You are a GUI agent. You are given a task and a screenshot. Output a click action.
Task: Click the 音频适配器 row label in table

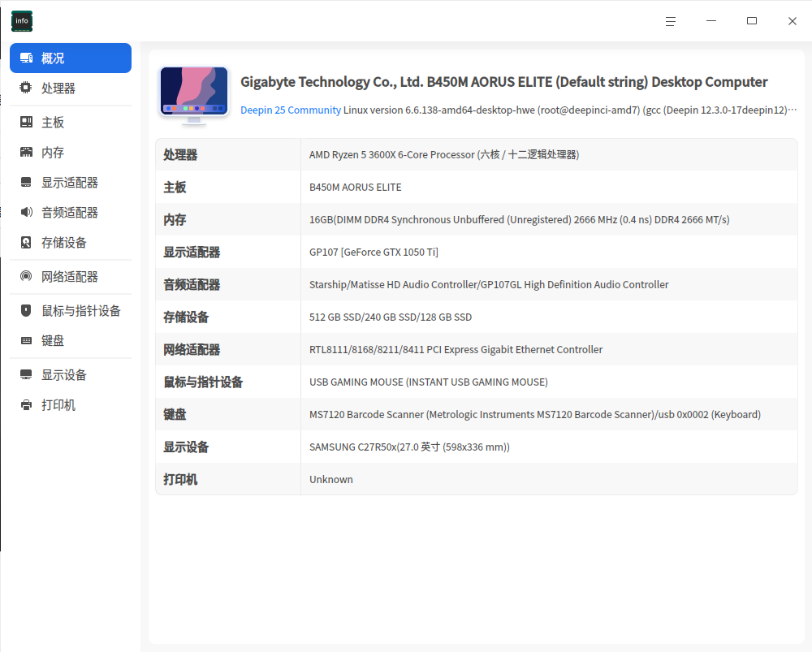click(x=192, y=285)
